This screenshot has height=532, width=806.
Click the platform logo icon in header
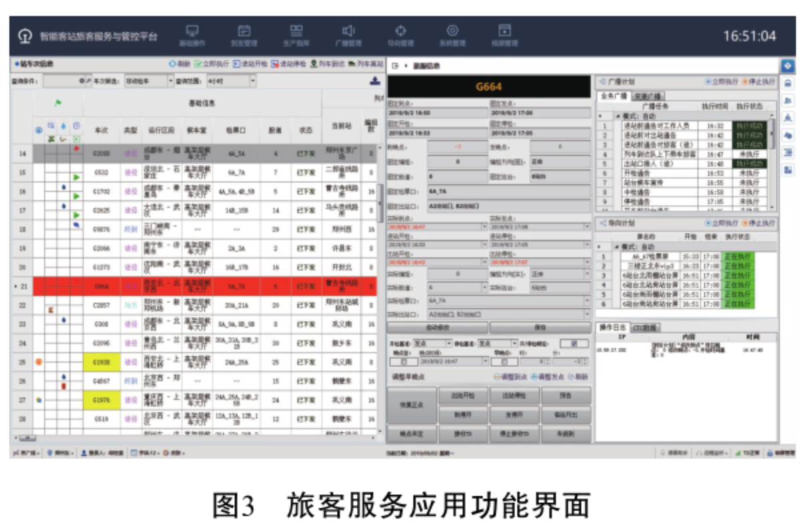coord(25,36)
